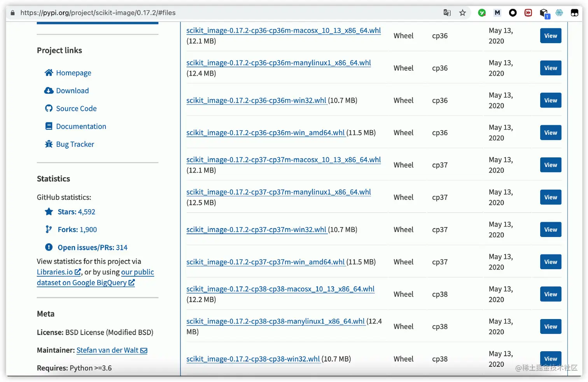Click View for cp36m-win_amd64 wheel row
This screenshot has width=588, height=382.
point(551,133)
